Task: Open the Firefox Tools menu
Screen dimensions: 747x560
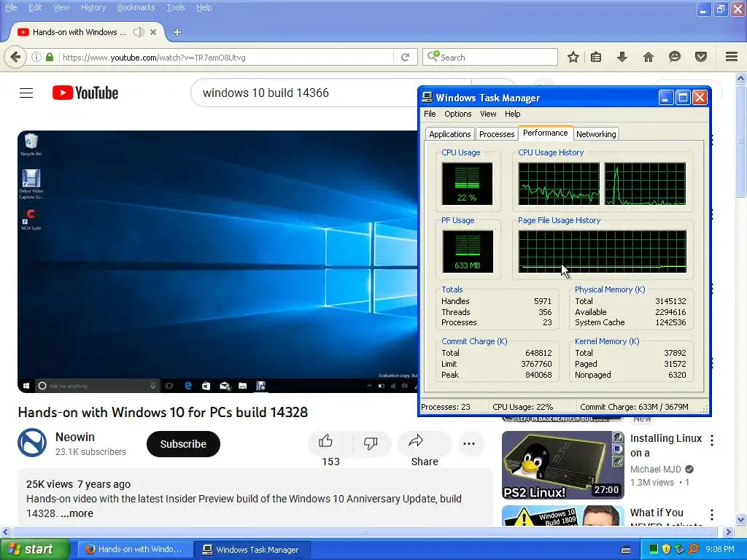Action: [176, 7]
